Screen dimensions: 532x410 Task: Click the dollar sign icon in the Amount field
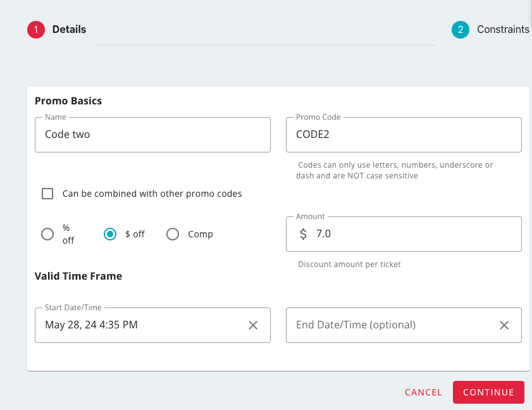tap(304, 234)
